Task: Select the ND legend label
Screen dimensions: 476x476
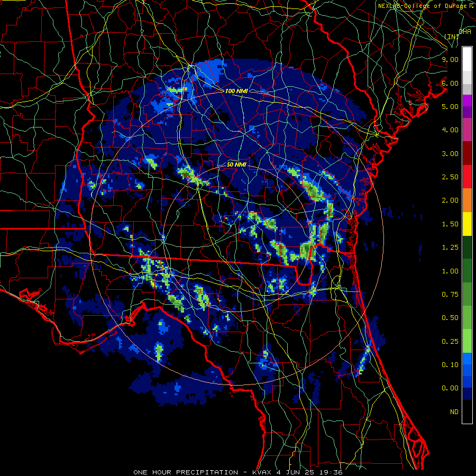Action: [x=454, y=412]
